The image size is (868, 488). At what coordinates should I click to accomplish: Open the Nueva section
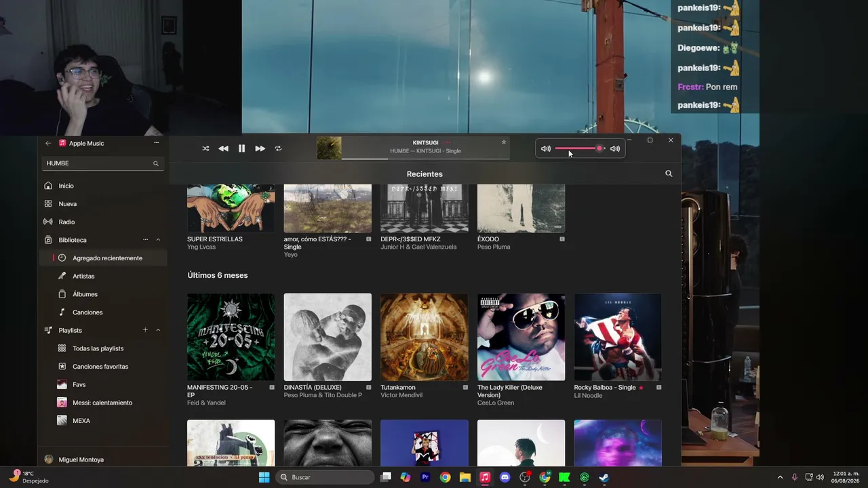pos(102,204)
